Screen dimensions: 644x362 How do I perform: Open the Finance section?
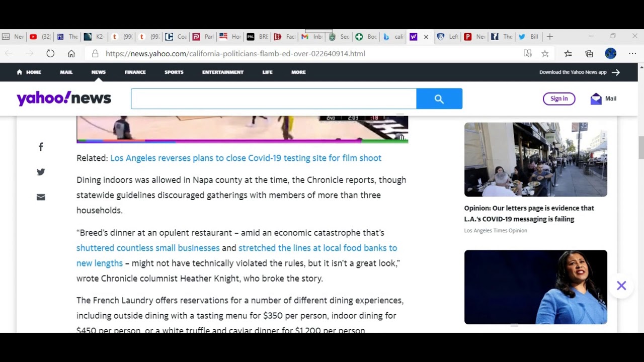coord(135,72)
